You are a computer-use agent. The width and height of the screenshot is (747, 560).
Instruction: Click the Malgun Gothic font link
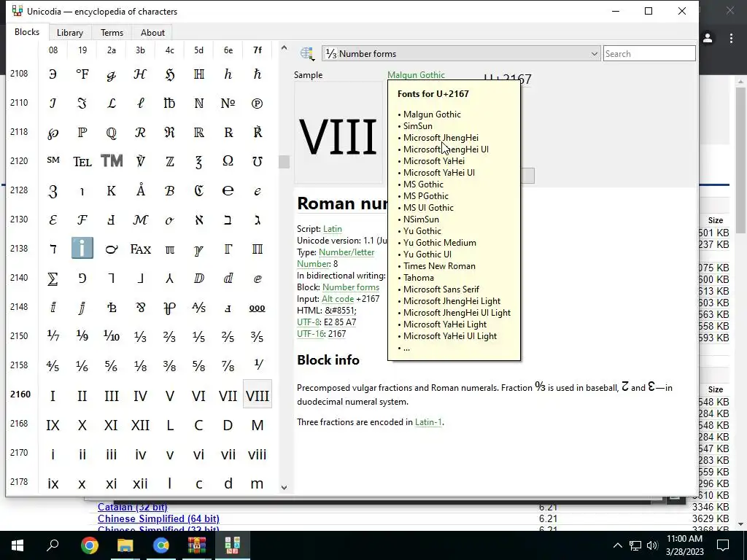coord(416,75)
